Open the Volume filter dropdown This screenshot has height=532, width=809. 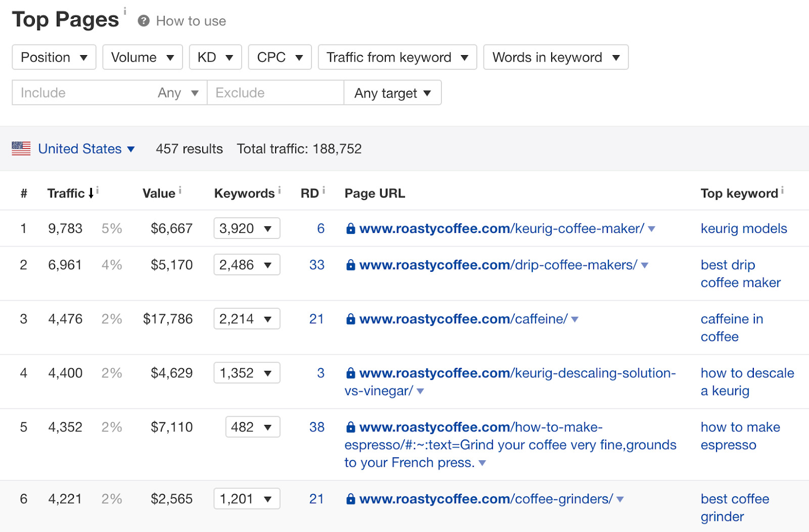[x=142, y=57]
